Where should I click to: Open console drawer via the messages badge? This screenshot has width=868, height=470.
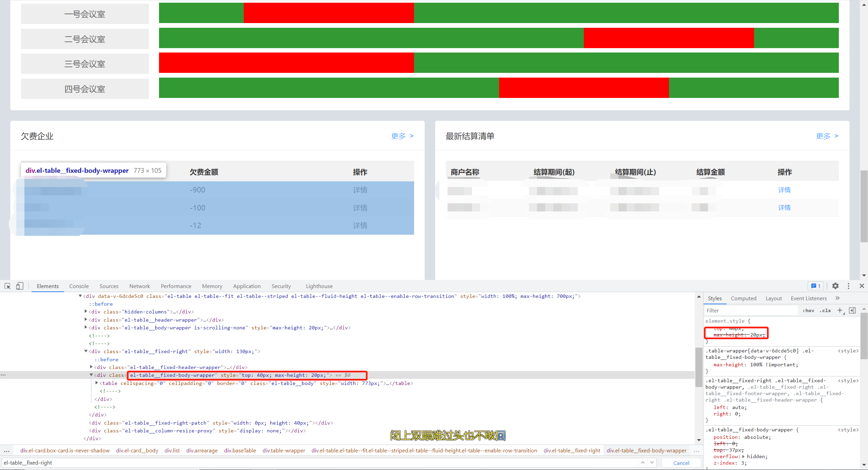pyautogui.click(x=816, y=286)
